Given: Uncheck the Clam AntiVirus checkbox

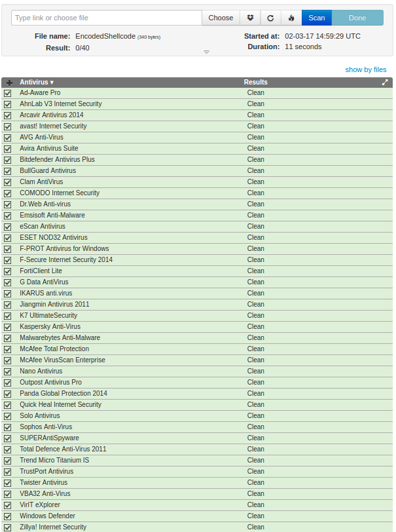Looking at the screenshot, I should (8, 183).
